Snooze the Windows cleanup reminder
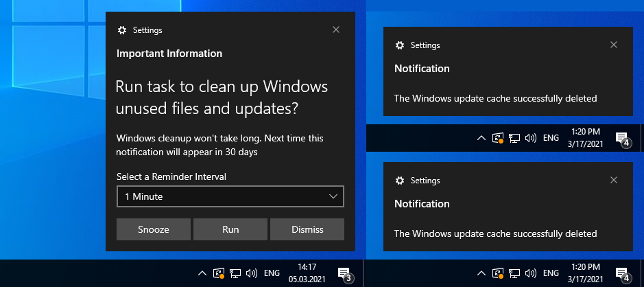The width and height of the screenshot is (644, 287). coord(154,229)
